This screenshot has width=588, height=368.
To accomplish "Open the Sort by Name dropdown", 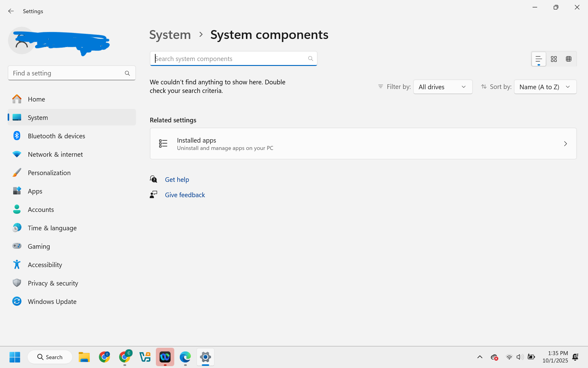I will click(545, 87).
